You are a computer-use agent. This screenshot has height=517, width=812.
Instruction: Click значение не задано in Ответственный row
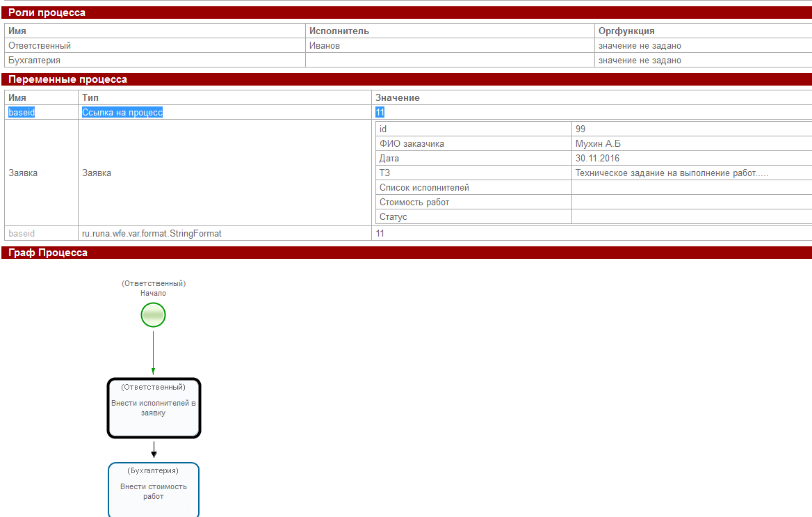pos(640,46)
